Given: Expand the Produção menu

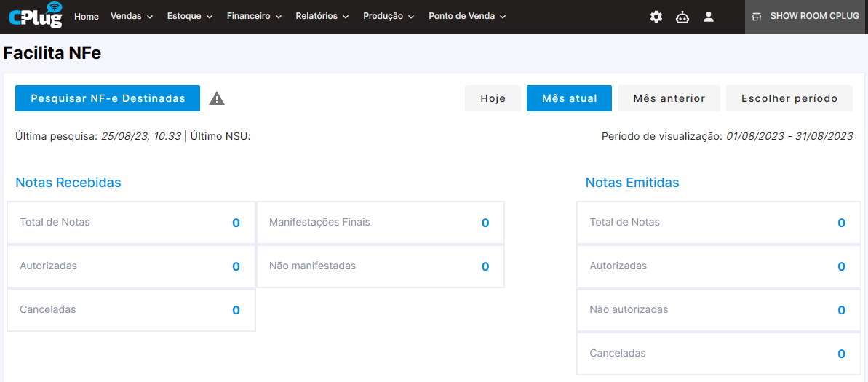Looking at the screenshot, I should point(389,17).
